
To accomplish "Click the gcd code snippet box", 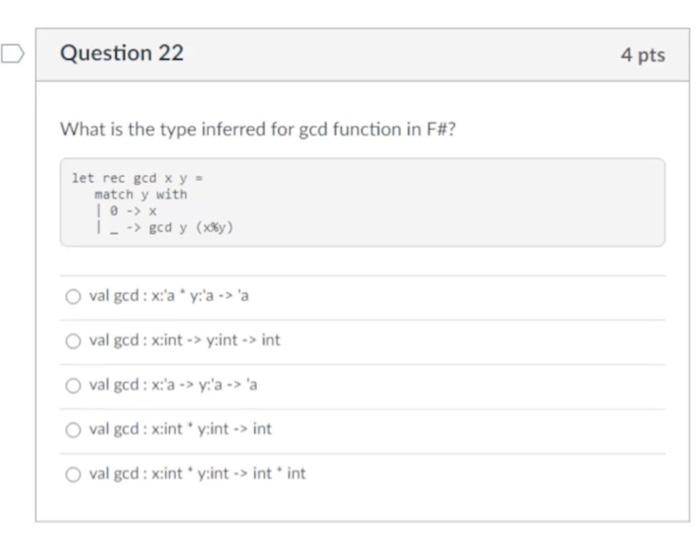I will 362,202.
